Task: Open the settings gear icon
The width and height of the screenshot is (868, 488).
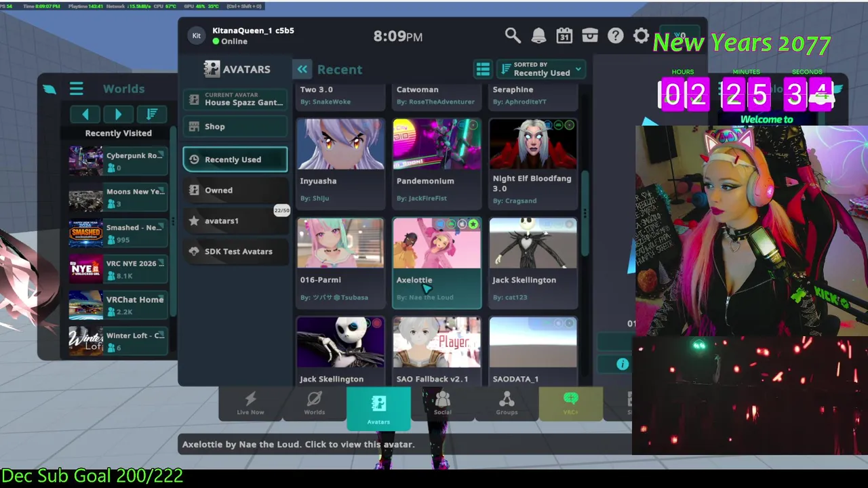Action: tap(641, 36)
